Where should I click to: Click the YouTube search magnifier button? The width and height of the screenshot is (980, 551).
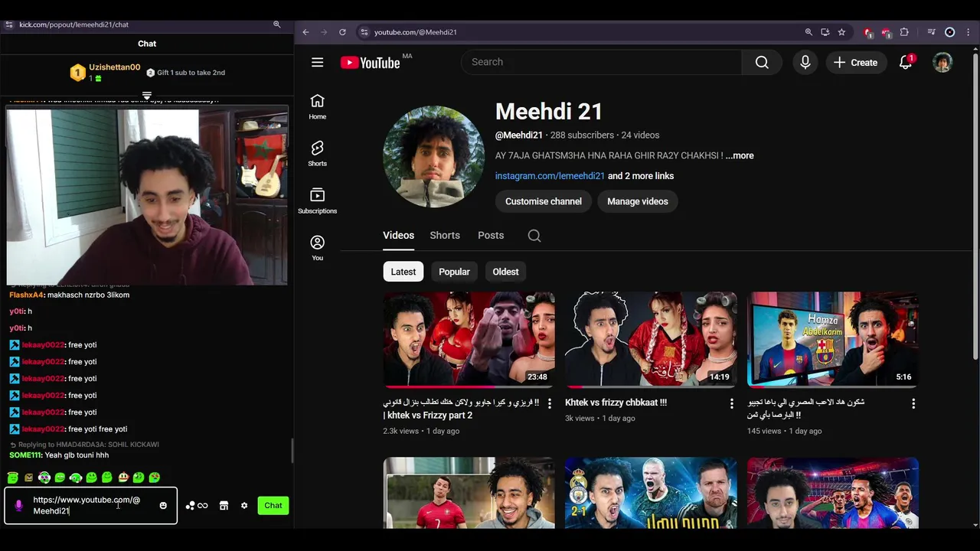pos(762,63)
